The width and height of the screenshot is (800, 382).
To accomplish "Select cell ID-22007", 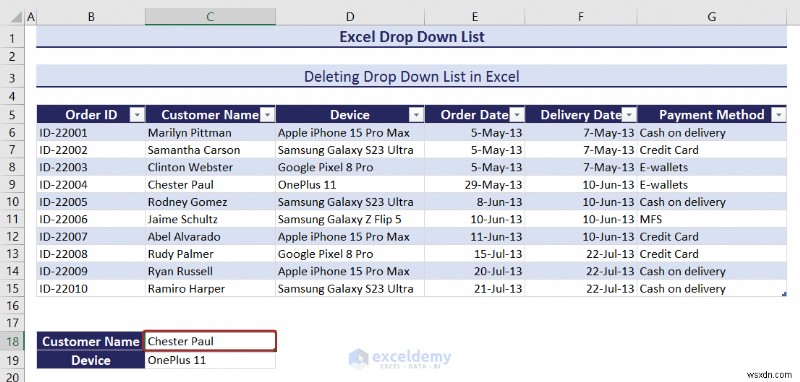I will (x=91, y=237).
